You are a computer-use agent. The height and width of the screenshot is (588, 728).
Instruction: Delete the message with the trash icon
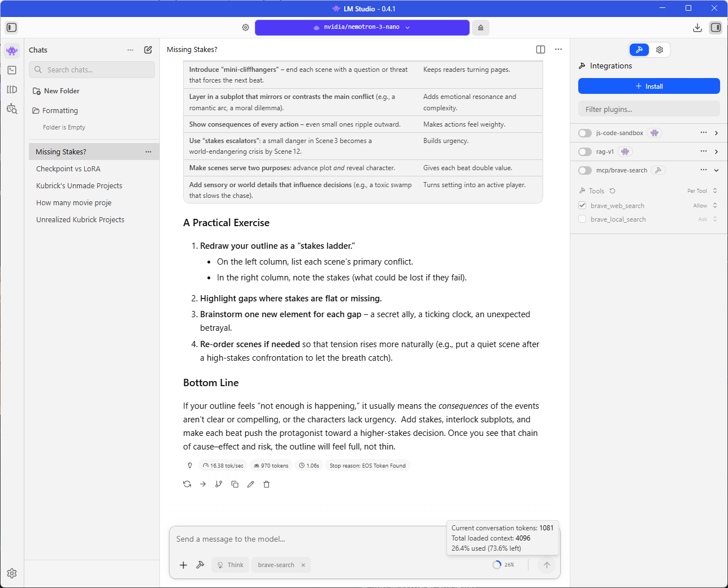pyautogui.click(x=267, y=485)
